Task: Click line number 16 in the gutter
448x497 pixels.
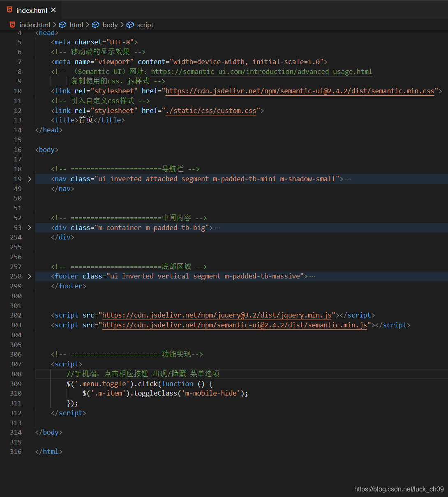Action: coord(18,150)
